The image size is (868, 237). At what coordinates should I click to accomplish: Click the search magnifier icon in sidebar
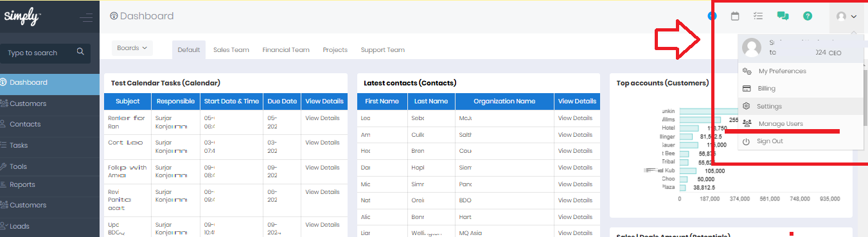[x=80, y=51]
